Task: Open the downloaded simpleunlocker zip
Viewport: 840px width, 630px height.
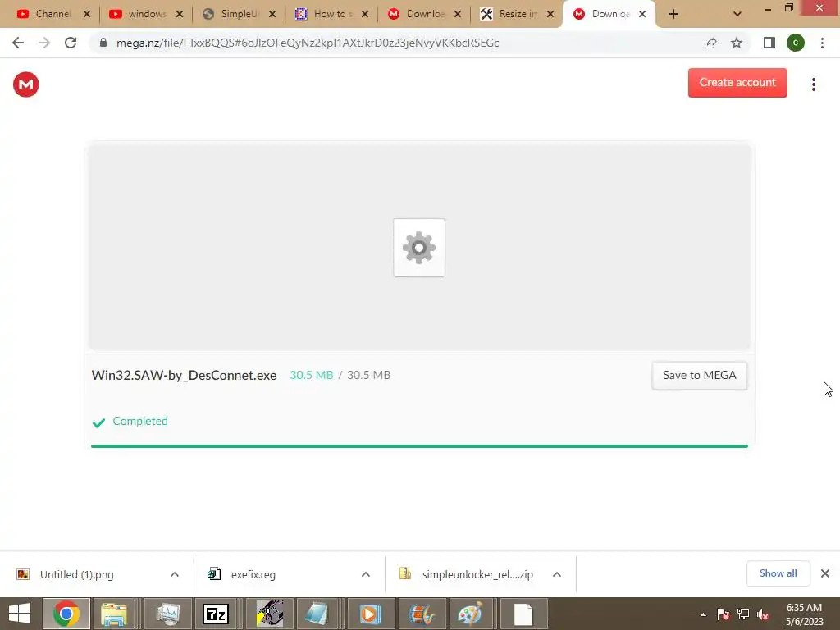Action: tap(477, 574)
